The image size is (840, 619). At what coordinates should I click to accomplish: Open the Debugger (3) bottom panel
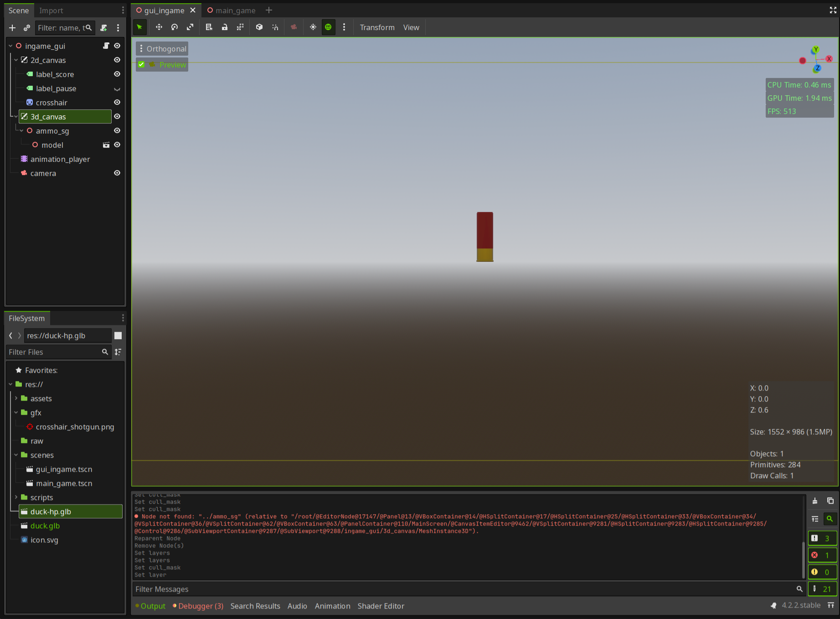pos(201,606)
